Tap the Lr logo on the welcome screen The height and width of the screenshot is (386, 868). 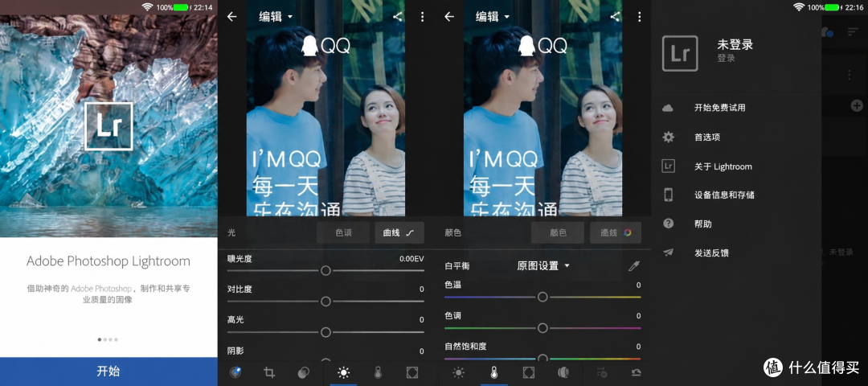click(x=108, y=126)
